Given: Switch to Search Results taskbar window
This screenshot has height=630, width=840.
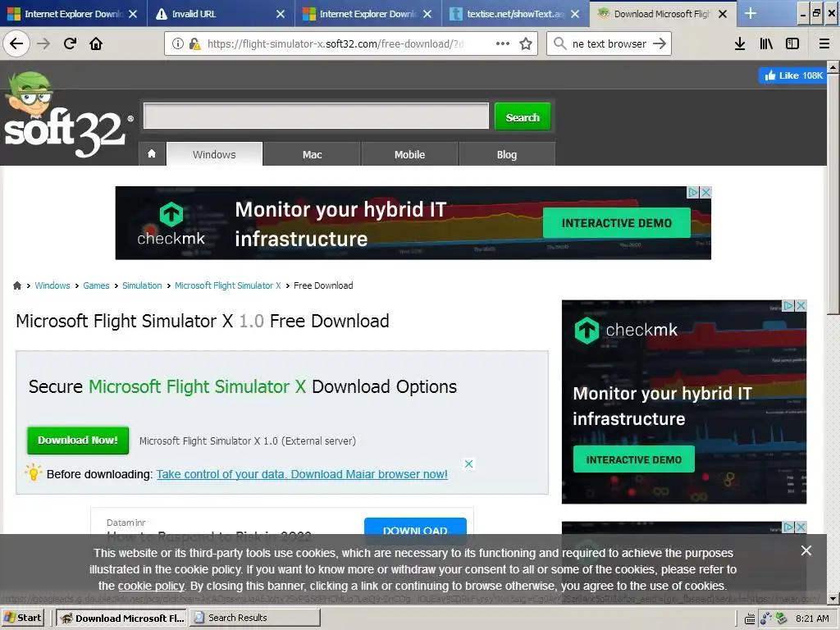Looking at the screenshot, I should pos(255,618).
